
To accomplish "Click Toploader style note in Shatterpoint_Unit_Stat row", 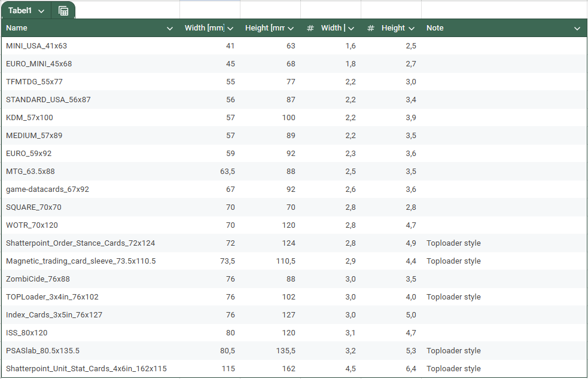I will click(453, 369).
